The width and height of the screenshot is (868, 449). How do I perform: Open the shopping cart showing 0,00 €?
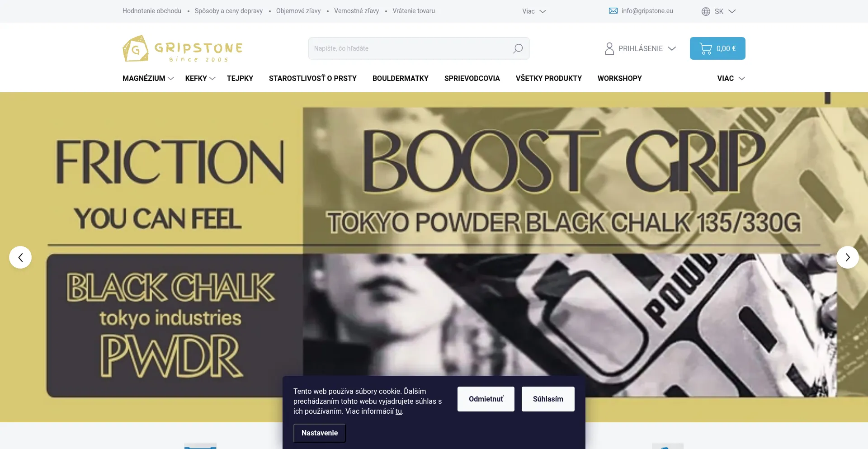717,48
